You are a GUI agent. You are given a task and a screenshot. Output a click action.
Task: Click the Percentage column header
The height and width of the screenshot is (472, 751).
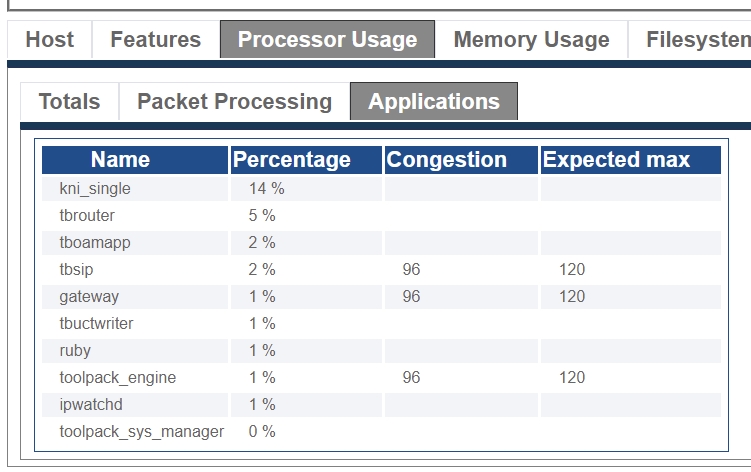292,160
